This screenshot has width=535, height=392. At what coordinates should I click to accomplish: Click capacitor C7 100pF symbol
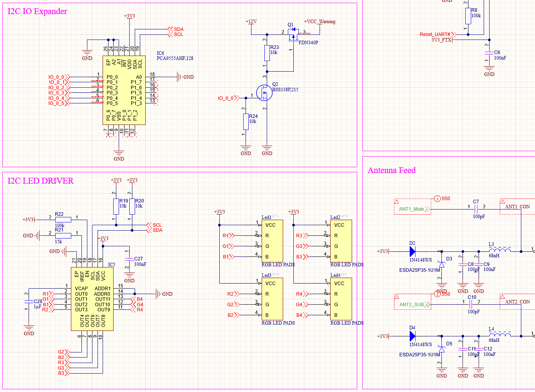point(476,209)
